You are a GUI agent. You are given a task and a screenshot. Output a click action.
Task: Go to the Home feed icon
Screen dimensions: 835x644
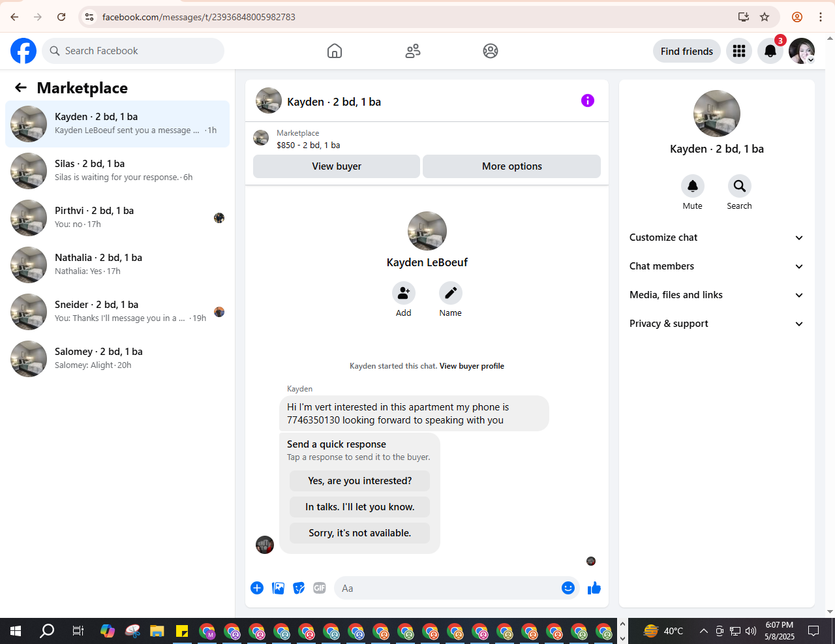pos(335,51)
